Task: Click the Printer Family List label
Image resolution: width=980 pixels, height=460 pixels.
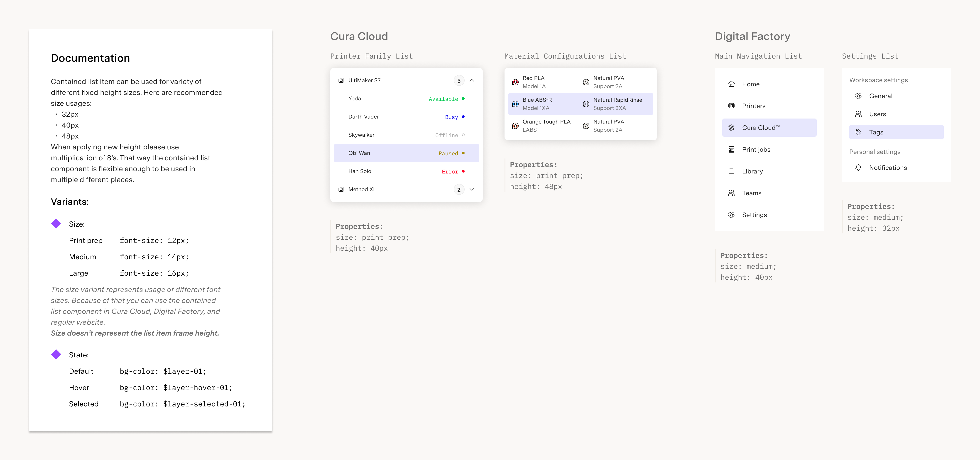Action: pos(371,56)
